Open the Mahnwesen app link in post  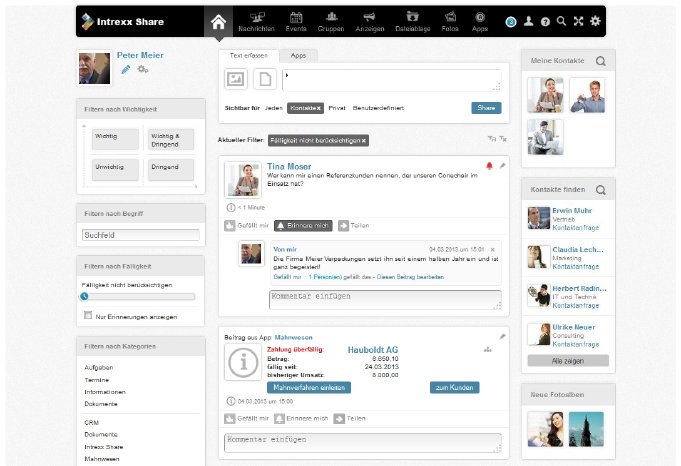point(294,337)
